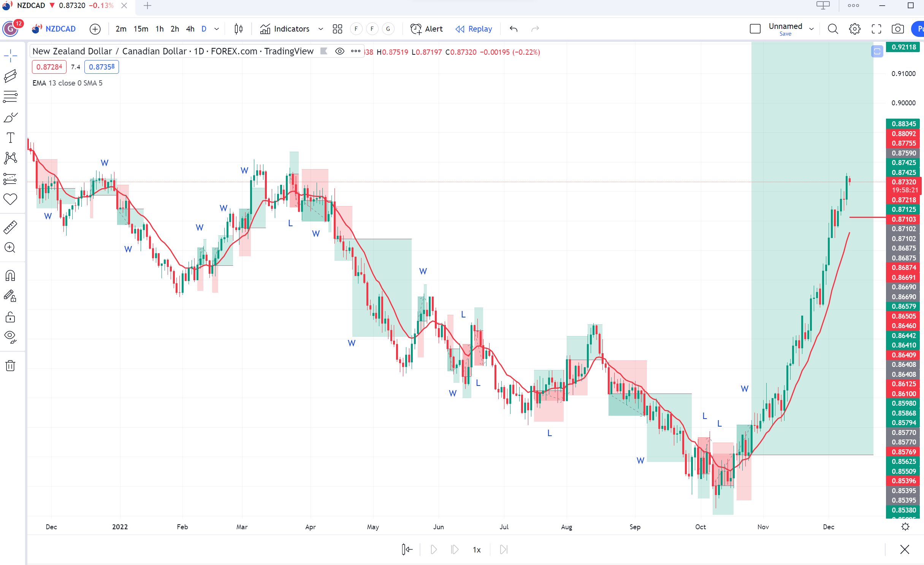Open the trend line drawing tools
The height and width of the screenshot is (565, 924).
(x=10, y=76)
